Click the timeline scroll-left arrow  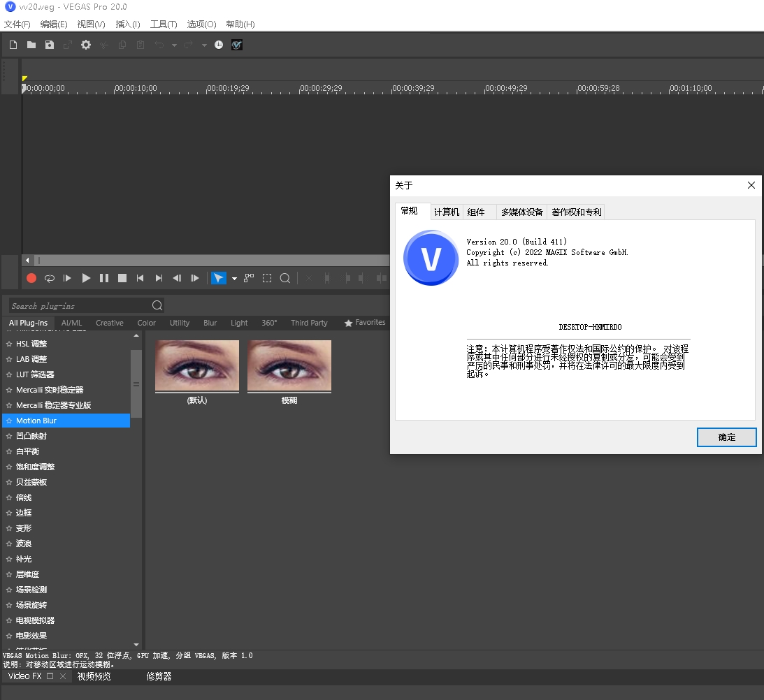27,260
